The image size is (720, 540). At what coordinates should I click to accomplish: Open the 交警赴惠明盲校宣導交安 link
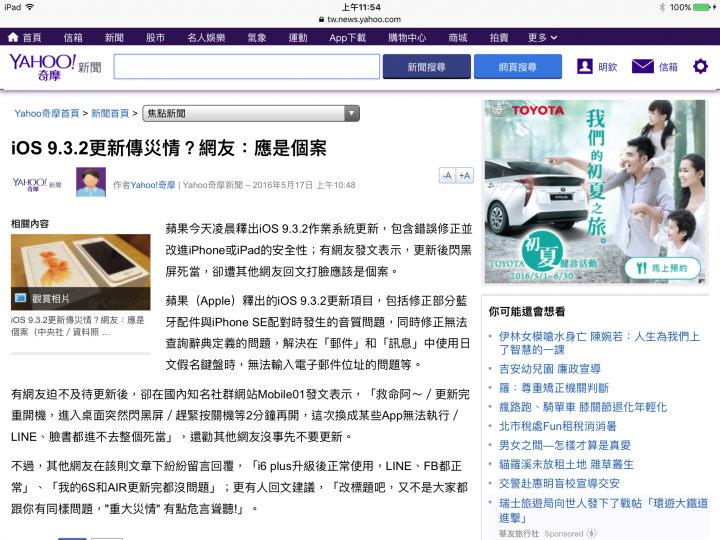(559, 483)
